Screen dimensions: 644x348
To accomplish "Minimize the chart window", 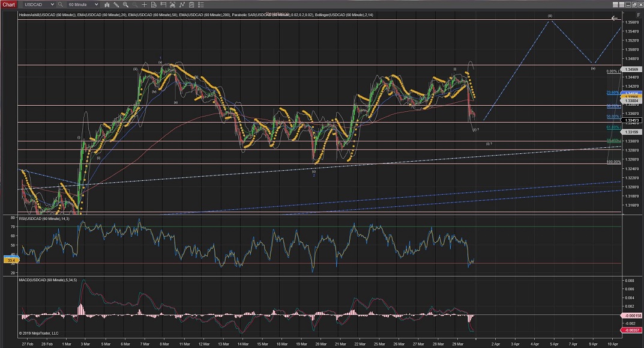I will 629,5.
